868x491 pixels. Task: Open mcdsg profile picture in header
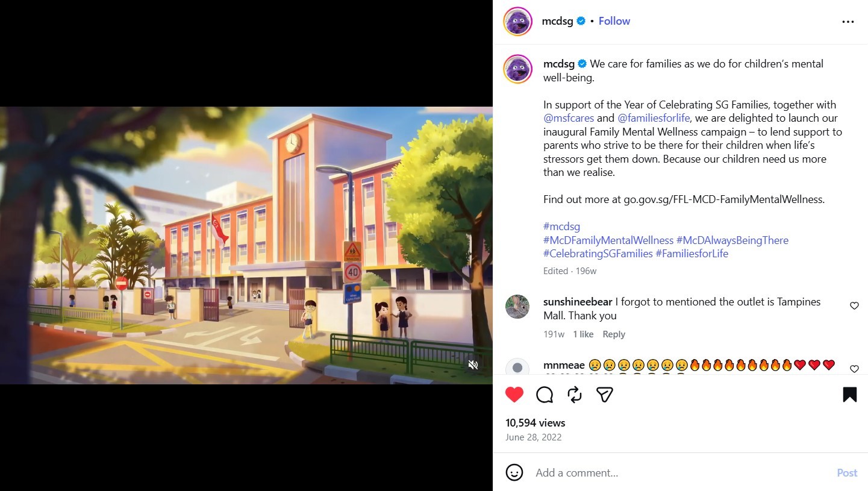tap(518, 22)
